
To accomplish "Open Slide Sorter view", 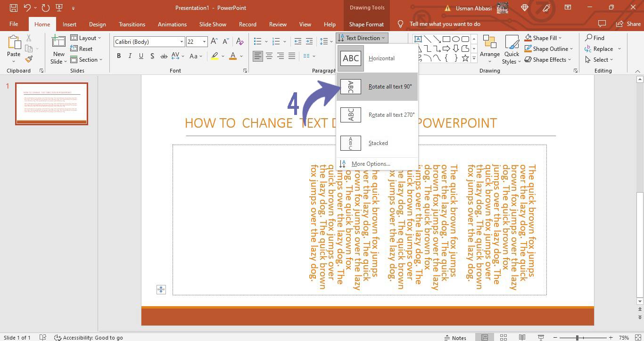I will point(504,337).
